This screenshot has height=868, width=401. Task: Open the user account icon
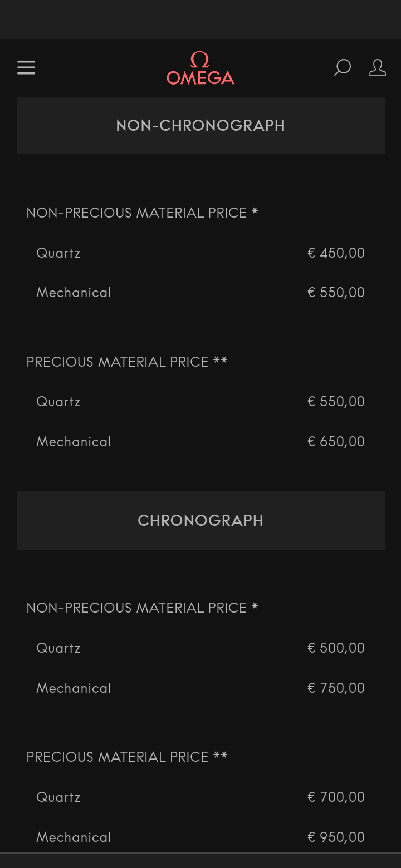(377, 68)
